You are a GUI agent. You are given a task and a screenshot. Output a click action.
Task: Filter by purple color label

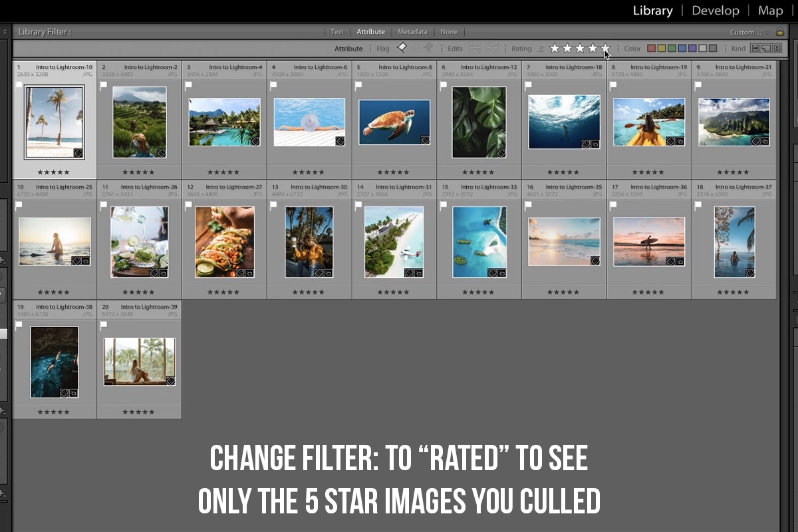[692, 49]
